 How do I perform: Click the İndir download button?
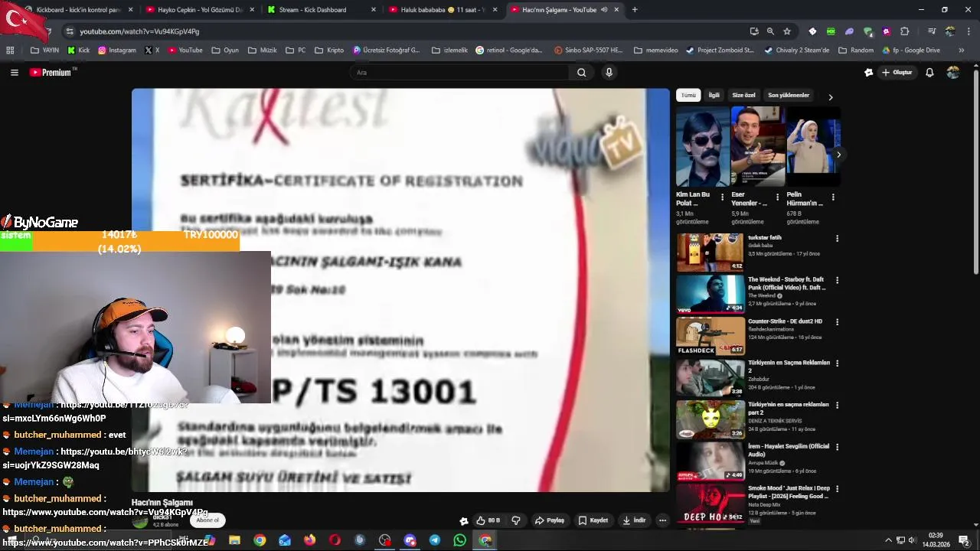pyautogui.click(x=634, y=520)
